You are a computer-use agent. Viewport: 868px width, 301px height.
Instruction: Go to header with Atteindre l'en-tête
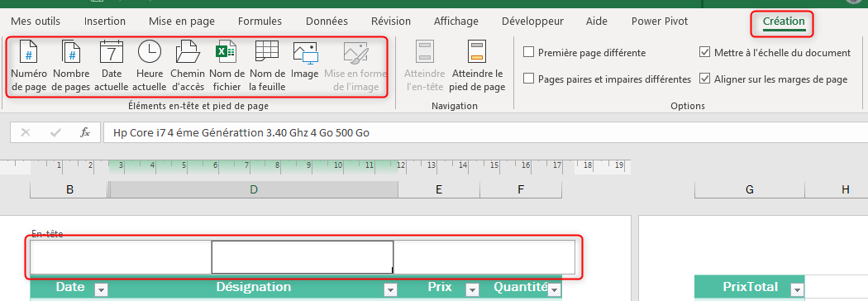425,66
